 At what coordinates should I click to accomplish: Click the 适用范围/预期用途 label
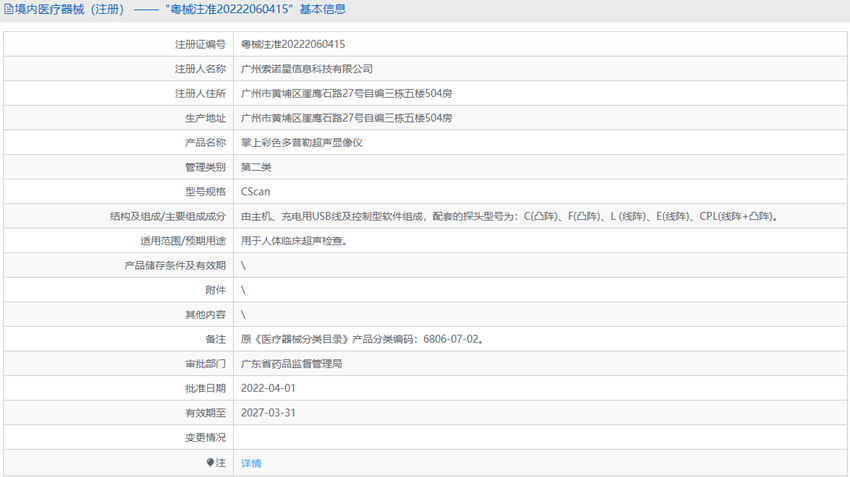pos(183,241)
